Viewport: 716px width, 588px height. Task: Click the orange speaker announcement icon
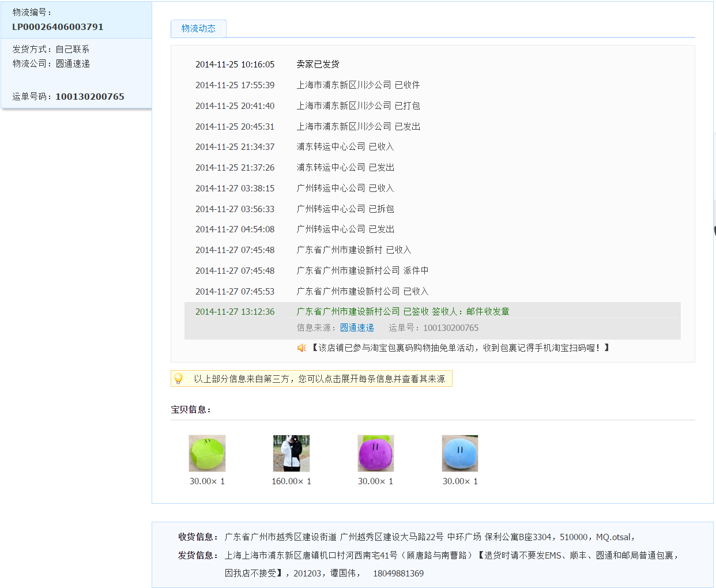[x=302, y=348]
